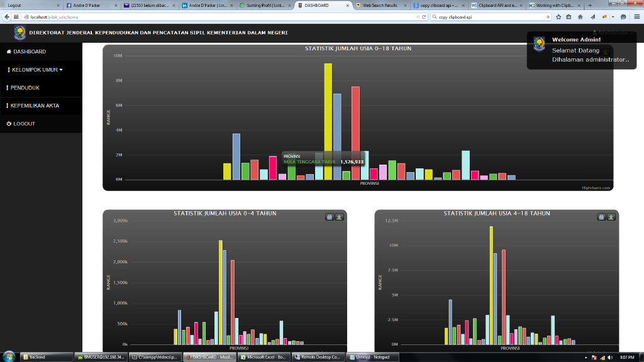Download the Usia 0-4 Tahun chart

pos(339,217)
